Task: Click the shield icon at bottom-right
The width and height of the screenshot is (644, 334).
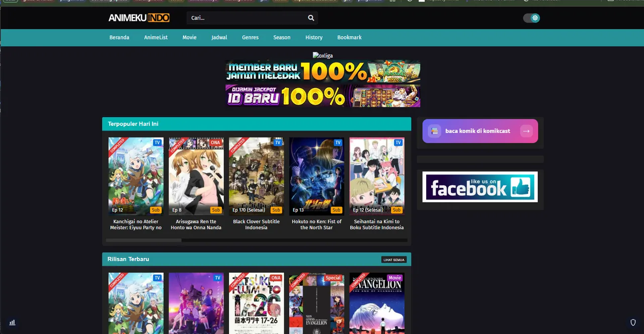Action: [633, 322]
